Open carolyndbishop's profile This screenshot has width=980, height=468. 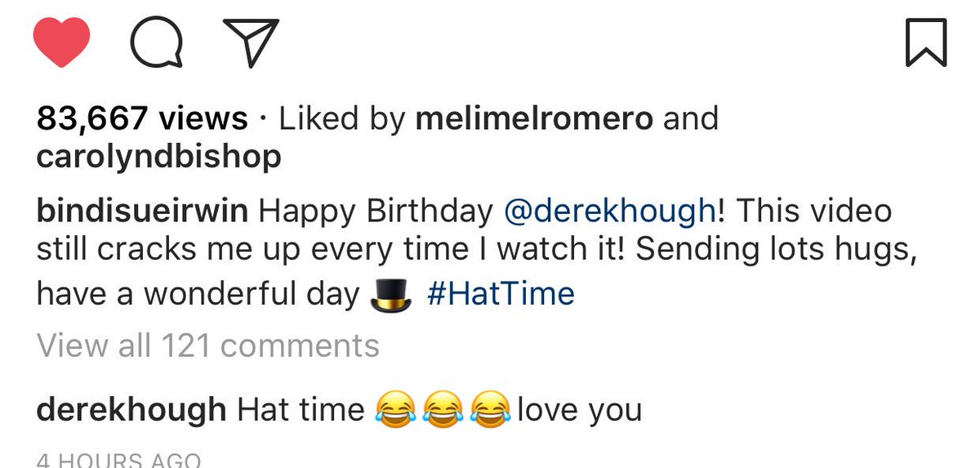pyautogui.click(x=158, y=157)
